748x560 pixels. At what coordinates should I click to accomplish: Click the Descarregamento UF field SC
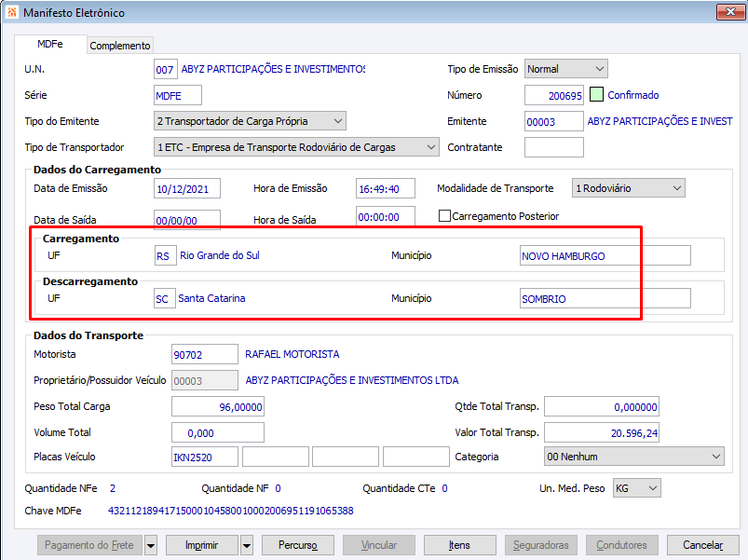(x=165, y=298)
